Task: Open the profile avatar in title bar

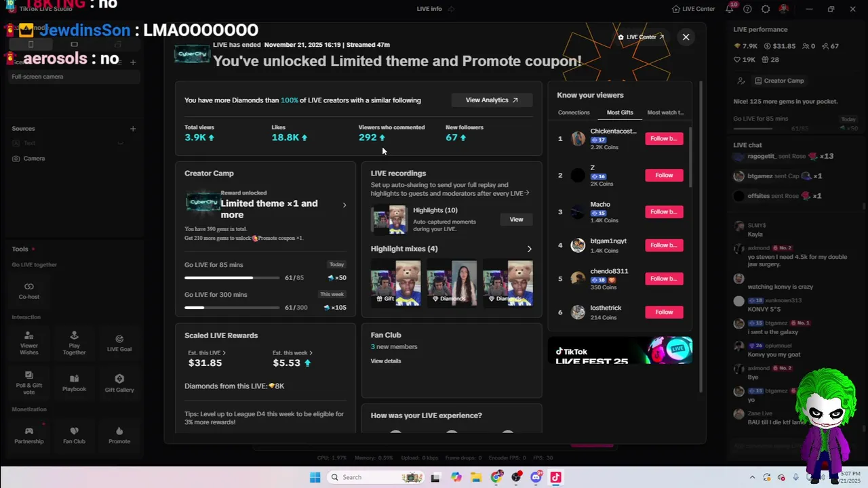Action: point(784,9)
